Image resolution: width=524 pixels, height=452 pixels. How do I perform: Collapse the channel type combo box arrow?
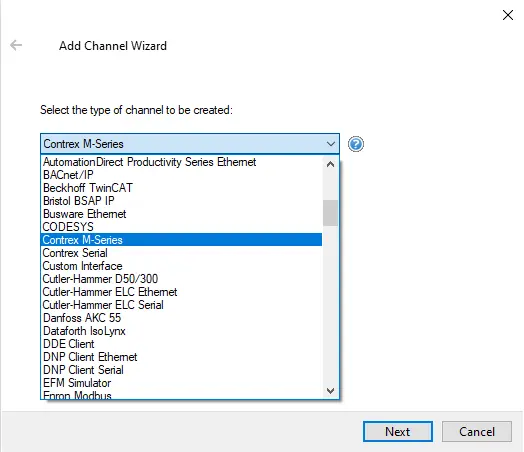point(331,144)
